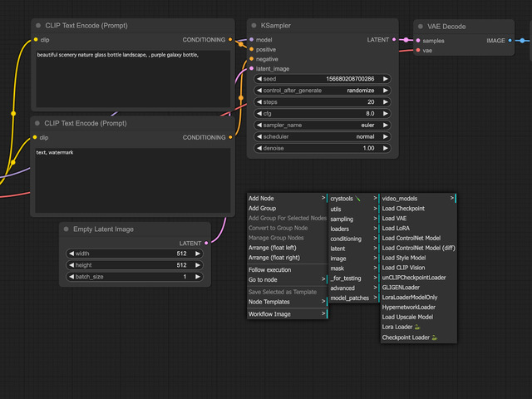
Task: Add the Lora Loader snake node
Action: tap(418, 327)
